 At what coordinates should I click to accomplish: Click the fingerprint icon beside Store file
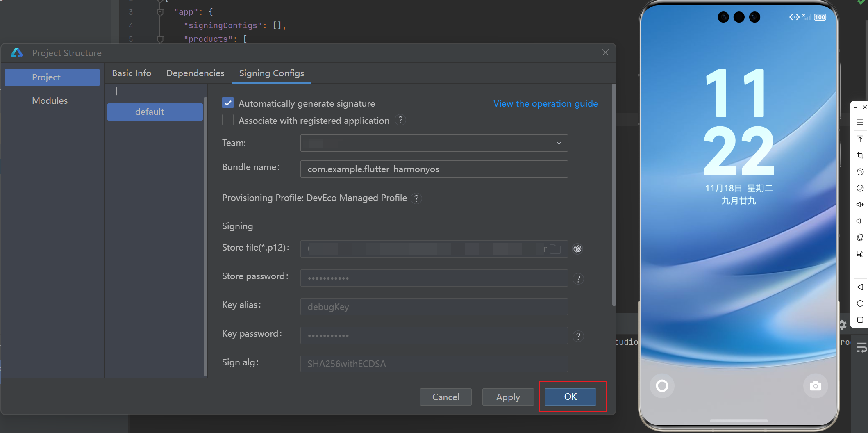(577, 249)
